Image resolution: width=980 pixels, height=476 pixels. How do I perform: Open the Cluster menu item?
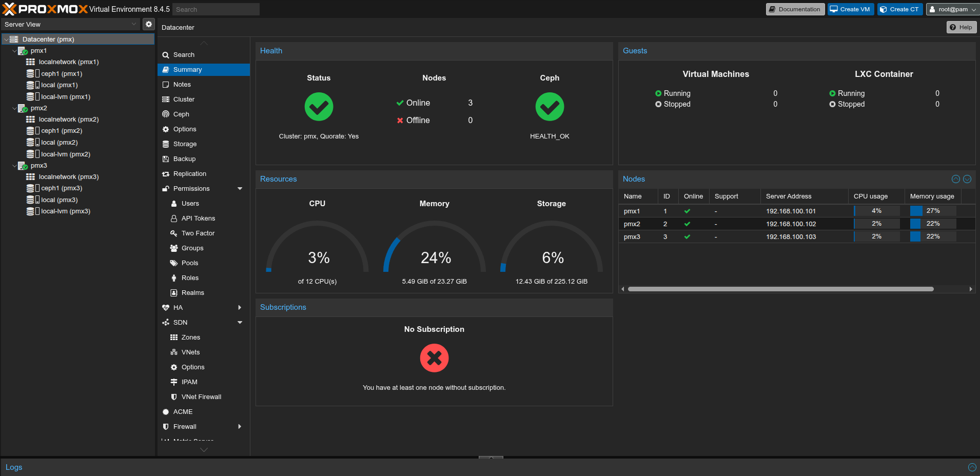click(x=184, y=100)
